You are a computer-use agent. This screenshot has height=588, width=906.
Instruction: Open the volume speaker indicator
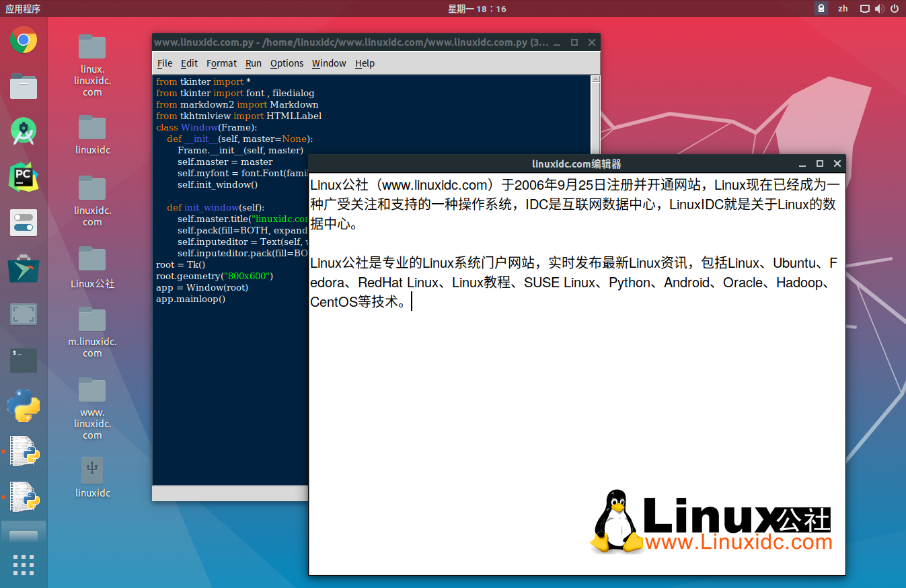click(880, 9)
